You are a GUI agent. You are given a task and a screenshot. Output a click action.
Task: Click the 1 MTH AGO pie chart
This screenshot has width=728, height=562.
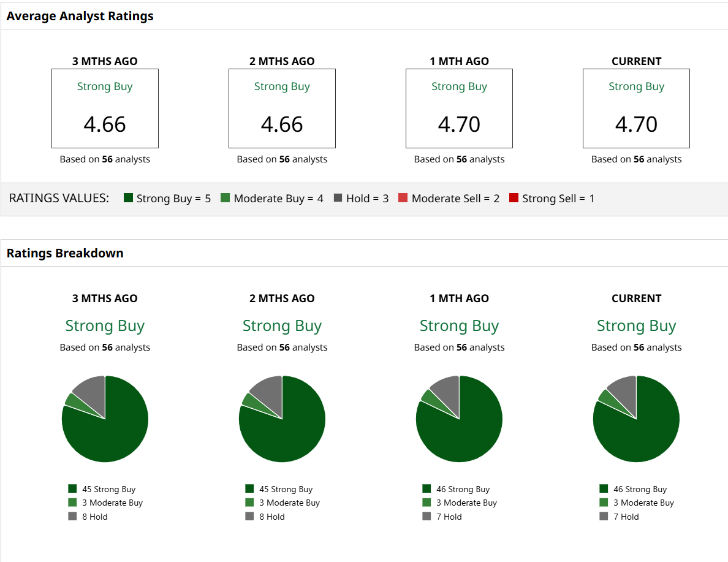(459, 419)
